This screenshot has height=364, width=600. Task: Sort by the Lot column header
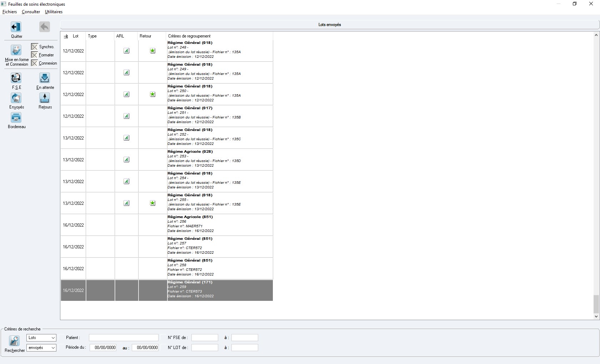[75, 36]
